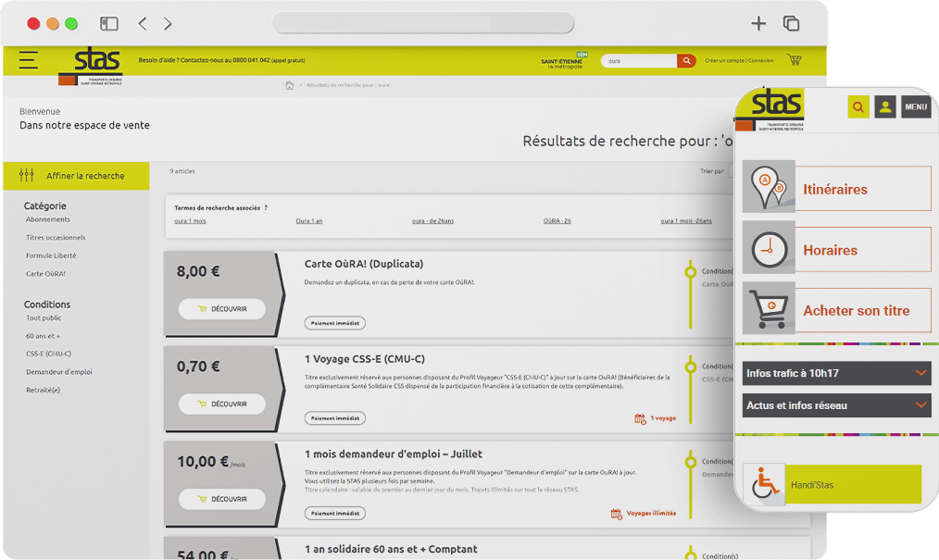Click Découvrir for Carte OùRA! Duplicata
939x560 pixels.
[222, 309]
